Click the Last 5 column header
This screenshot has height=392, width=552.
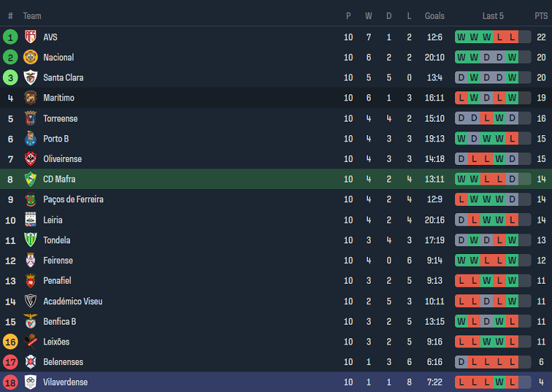493,16
